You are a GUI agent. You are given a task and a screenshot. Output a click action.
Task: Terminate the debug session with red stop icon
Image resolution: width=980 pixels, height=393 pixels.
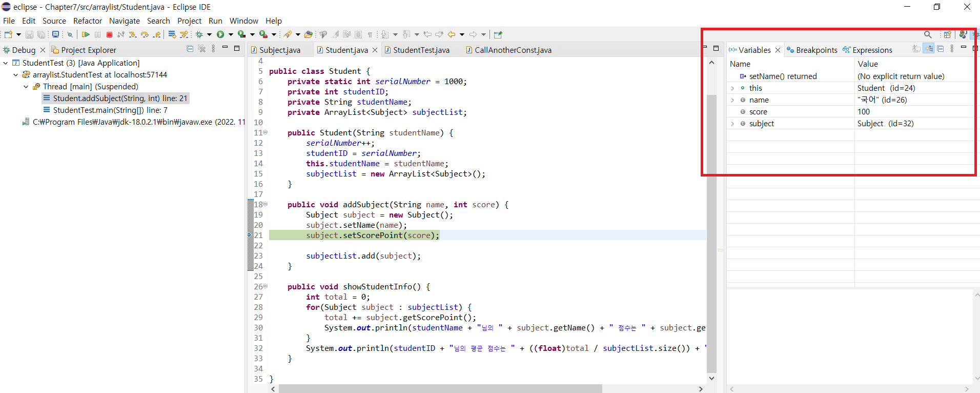click(109, 34)
